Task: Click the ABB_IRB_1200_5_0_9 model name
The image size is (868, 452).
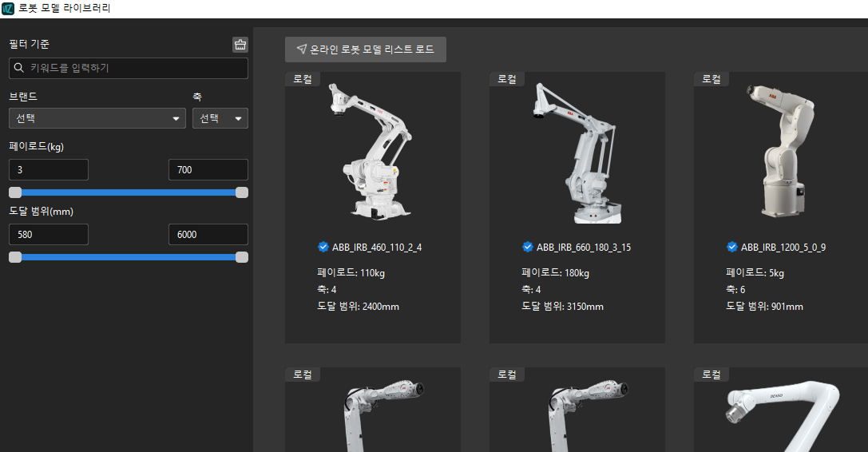Action: tap(783, 248)
